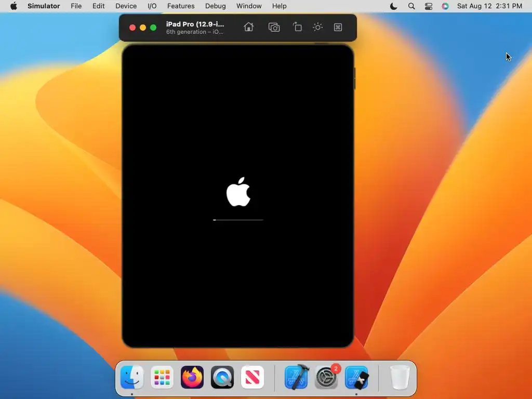The image size is (532, 399).
Task: Launch Firefox from the Dock
Action: [x=192, y=377]
